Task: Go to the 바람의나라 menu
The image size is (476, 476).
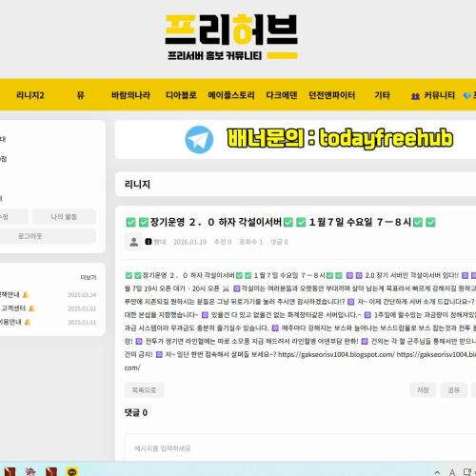Action: coord(130,95)
